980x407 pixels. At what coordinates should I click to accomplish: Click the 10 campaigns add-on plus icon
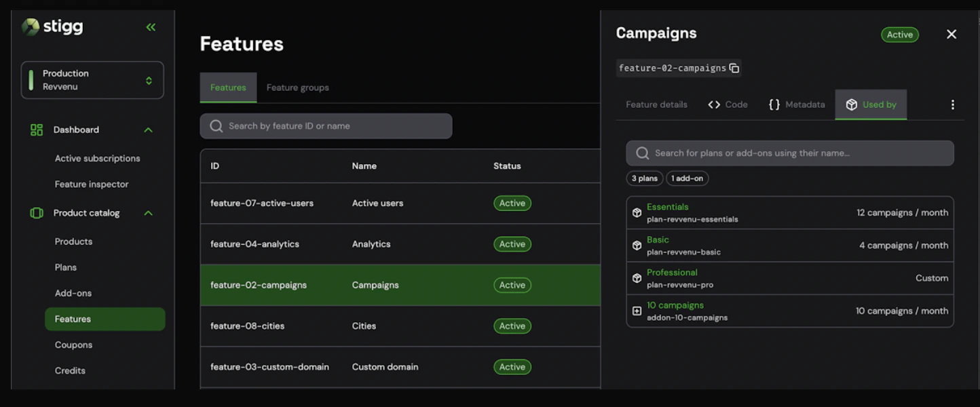pos(637,311)
